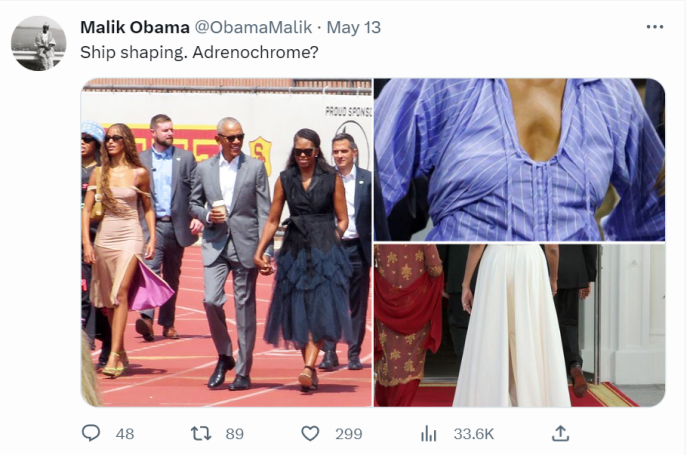Viewport: 696px width, 455px height.
Task: Click blank space between date and more menu
Action: tap(510, 27)
